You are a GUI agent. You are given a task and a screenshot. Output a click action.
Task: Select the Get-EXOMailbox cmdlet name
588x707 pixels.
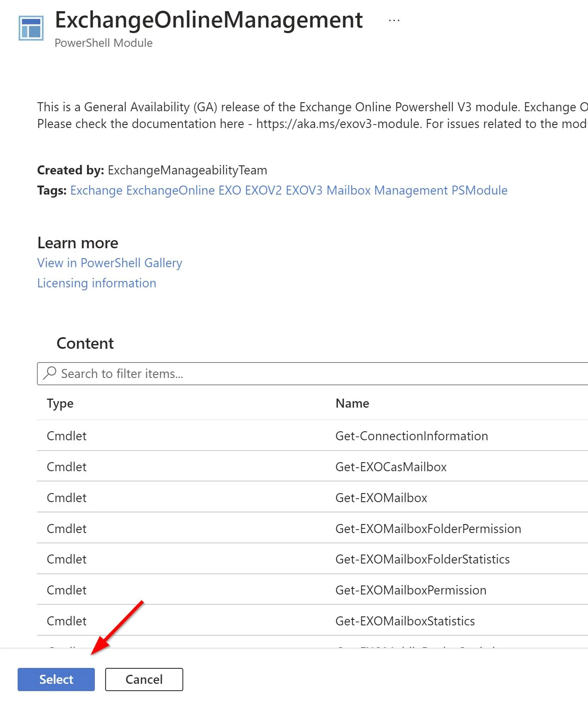click(381, 498)
